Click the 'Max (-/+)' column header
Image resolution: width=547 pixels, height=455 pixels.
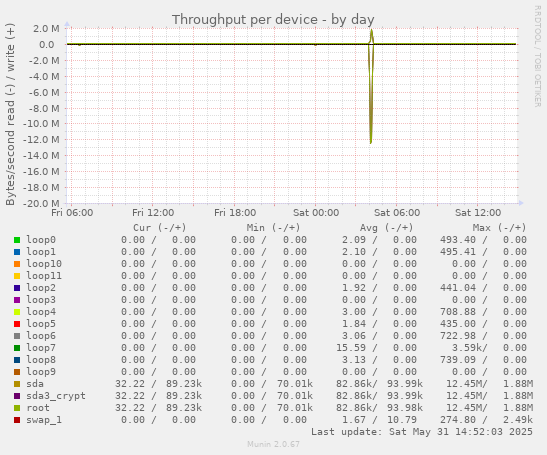tap(499, 228)
